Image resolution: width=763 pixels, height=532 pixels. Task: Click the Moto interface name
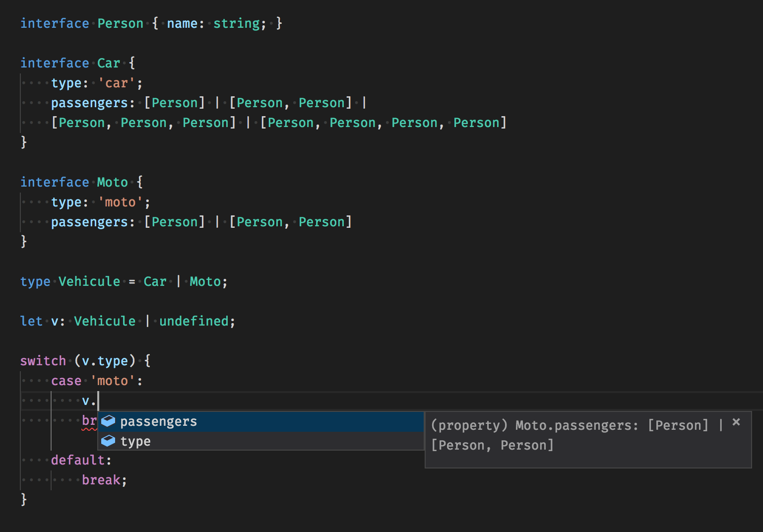click(x=112, y=182)
